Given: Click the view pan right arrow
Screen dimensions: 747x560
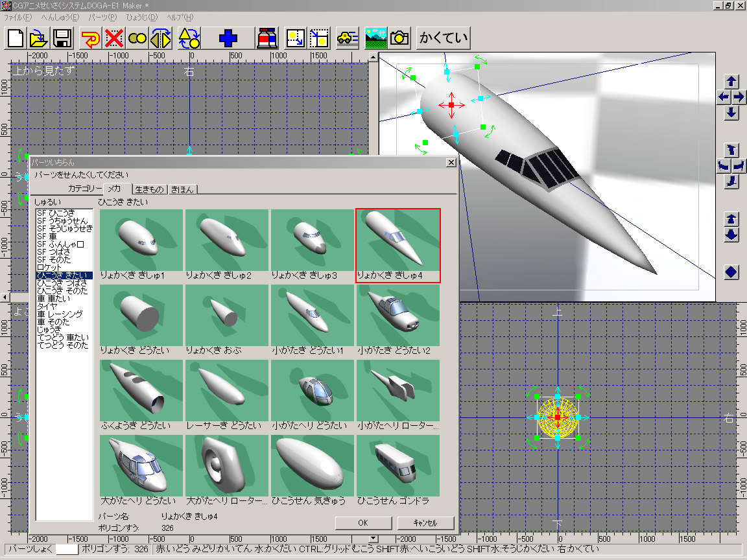Looking at the screenshot, I should point(739,97).
